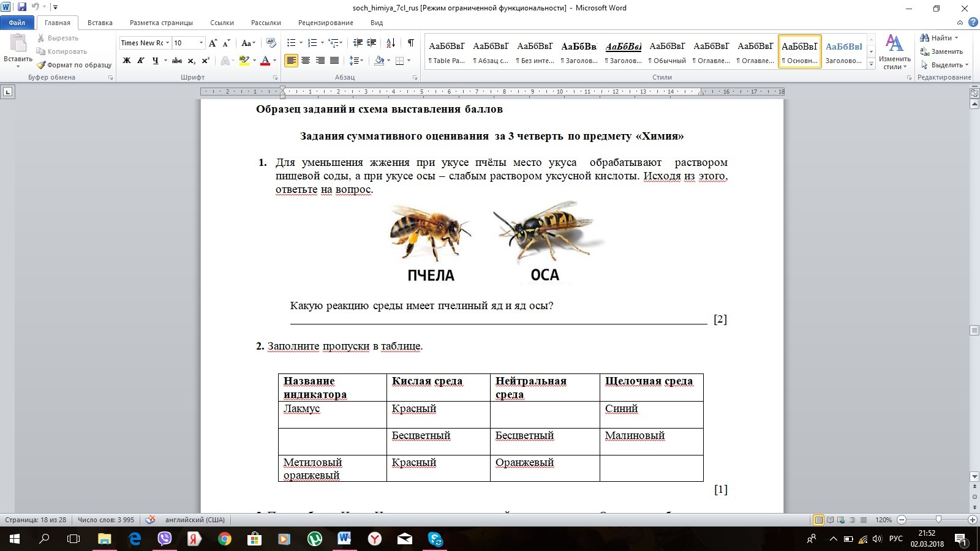Click the Заменить button
Viewport: 980px width, 551px height.
pos(942,51)
